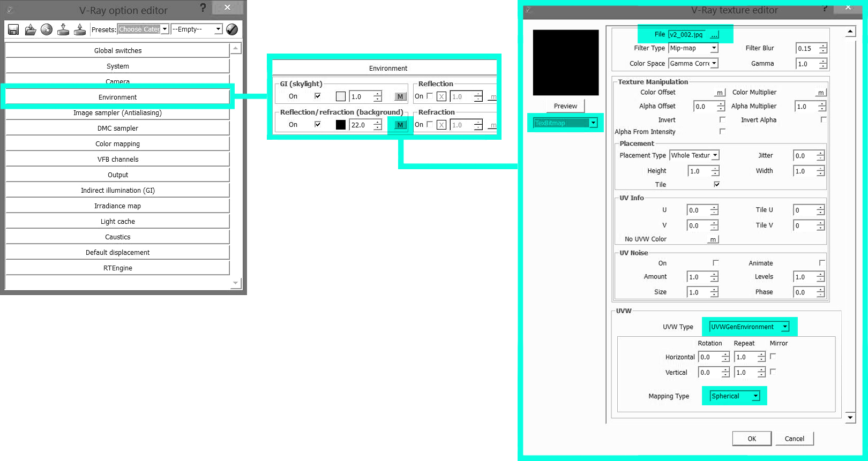Expand the Global switches rollout
The width and height of the screenshot is (868, 461).
[x=118, y=51]
